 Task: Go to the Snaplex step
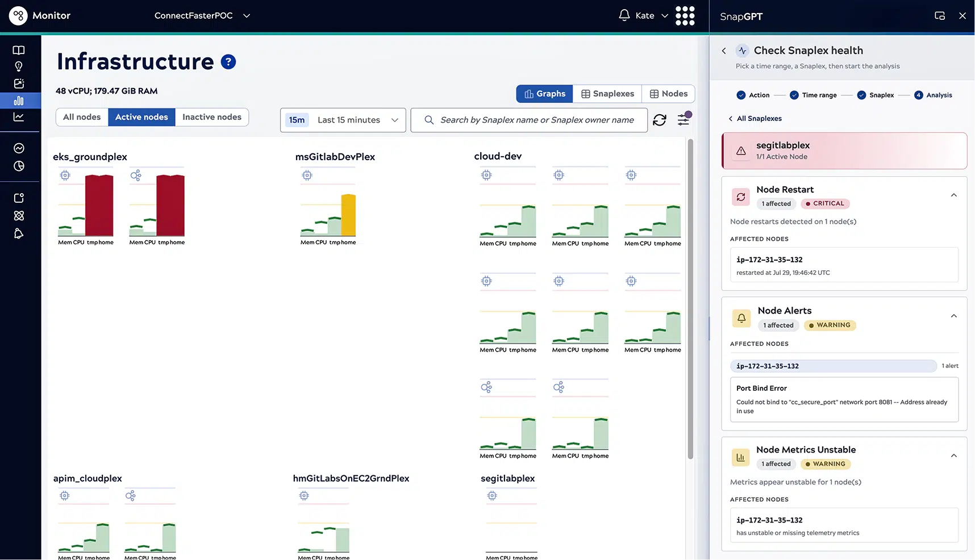[876, 95]
